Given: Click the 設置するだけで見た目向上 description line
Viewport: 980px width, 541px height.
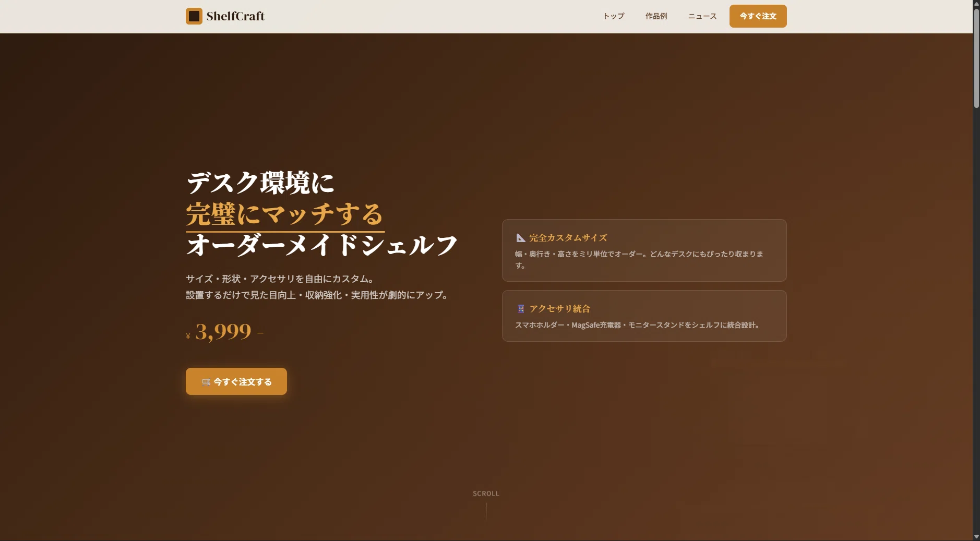Looking at the screenshot, I should pyautogui.click(x=317, y=295).
